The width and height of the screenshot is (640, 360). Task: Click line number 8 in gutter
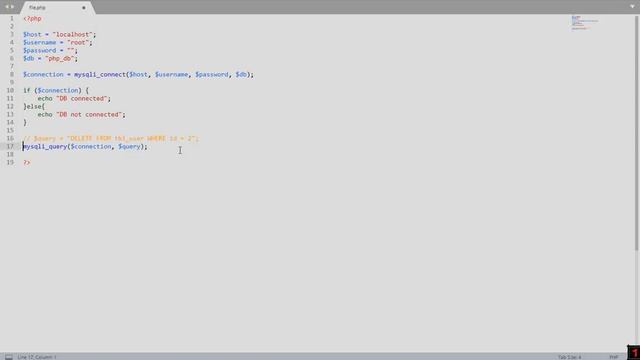click(12, 74)
